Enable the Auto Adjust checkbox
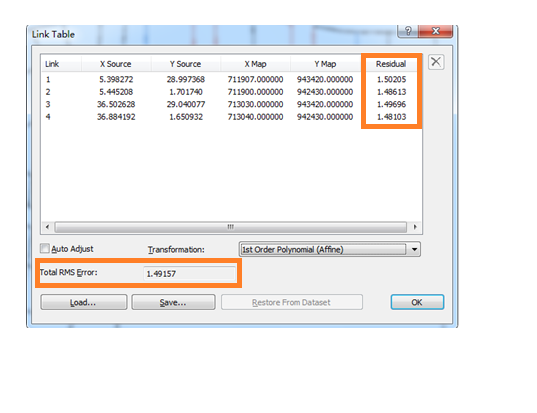 45,248
